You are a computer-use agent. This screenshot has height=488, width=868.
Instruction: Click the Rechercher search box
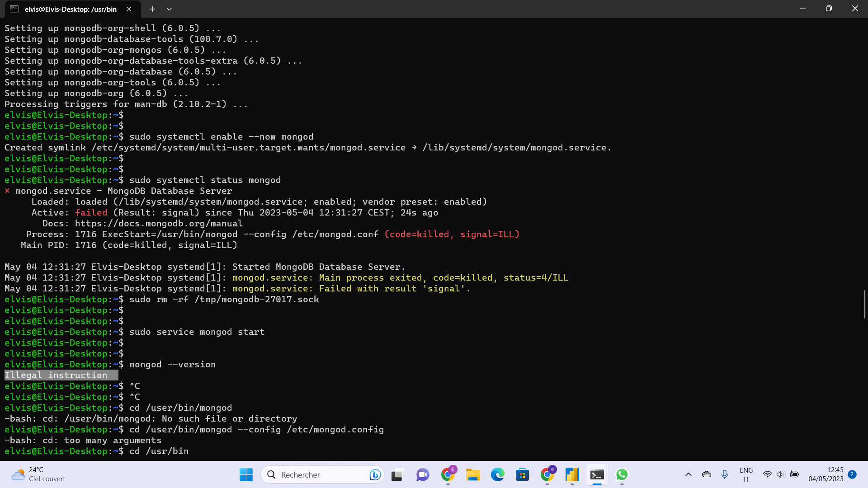click(x=316, y=474)
